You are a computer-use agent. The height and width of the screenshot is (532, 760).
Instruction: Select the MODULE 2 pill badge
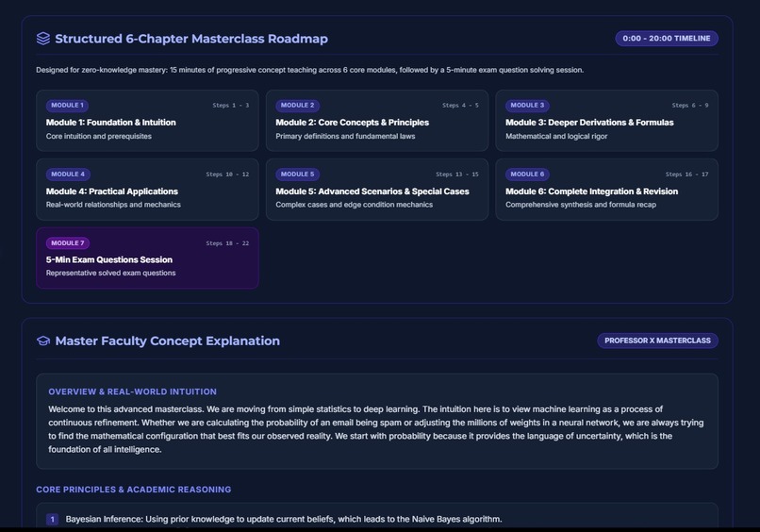(x=297, y=106)
